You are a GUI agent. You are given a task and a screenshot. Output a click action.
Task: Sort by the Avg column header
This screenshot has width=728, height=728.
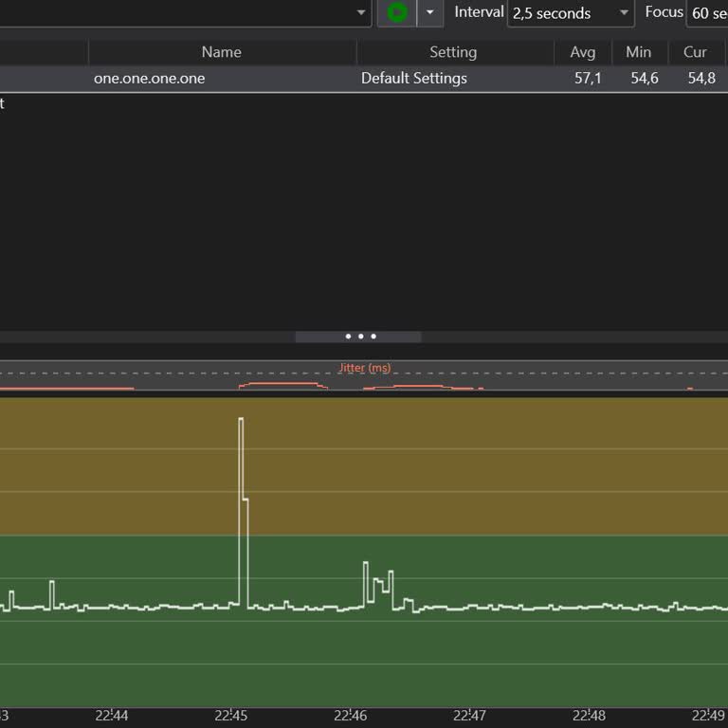[x=582, y=52]
